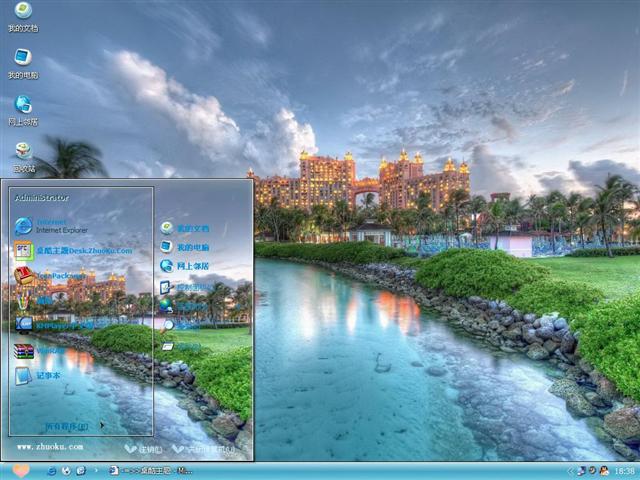The width and height of the screenshot is (640, 480).
Task: Switch to the 桌酷主题 taskbar window button
Action: pos(151,471)
